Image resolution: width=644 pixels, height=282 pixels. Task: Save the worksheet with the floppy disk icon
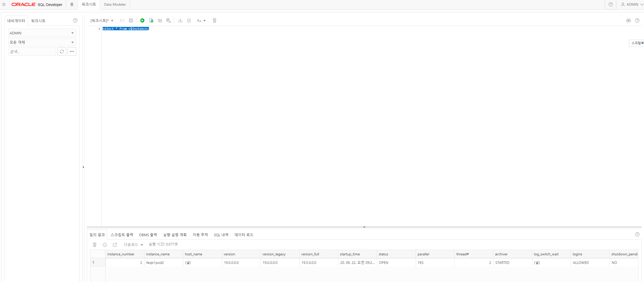[x=131, y=20]
